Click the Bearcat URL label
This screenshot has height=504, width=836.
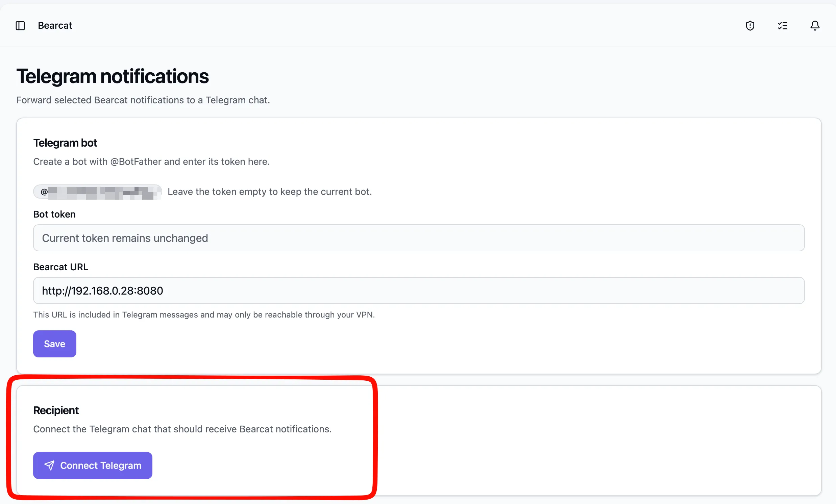point(61,267)
